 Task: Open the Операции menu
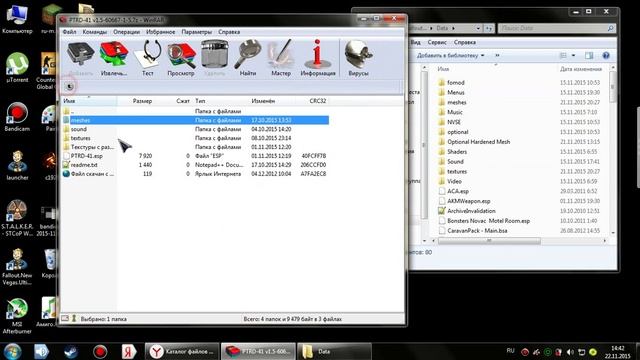point(127,32)
